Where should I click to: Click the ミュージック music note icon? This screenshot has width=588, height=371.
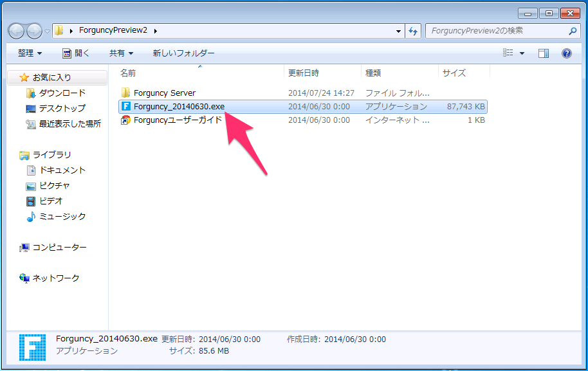[31, 217]
